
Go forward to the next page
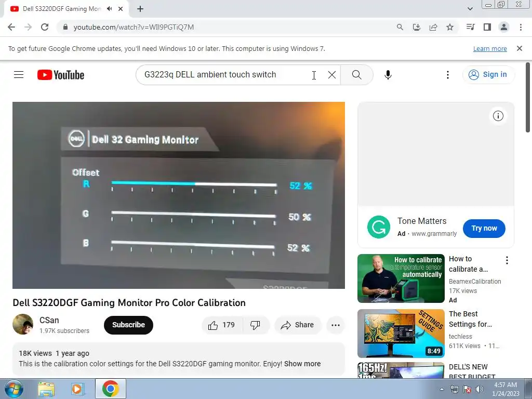pos(28,27)
